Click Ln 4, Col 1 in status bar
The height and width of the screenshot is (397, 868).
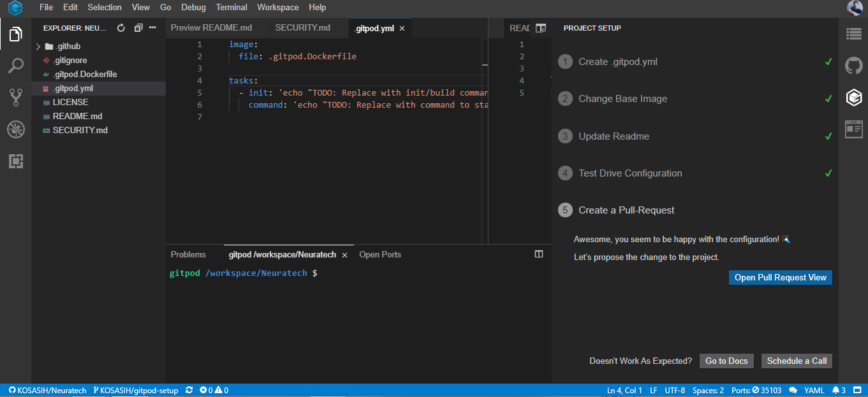tap(624, 390)
